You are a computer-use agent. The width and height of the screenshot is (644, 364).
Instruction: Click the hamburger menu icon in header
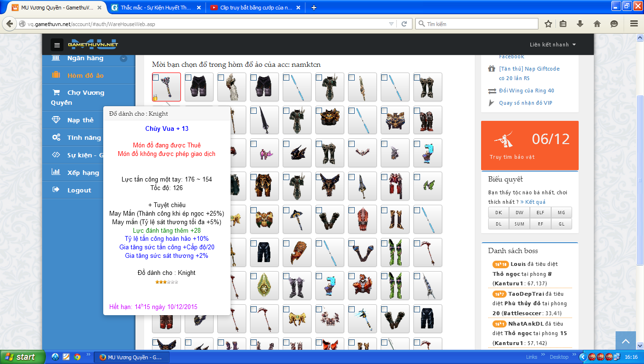57,45
